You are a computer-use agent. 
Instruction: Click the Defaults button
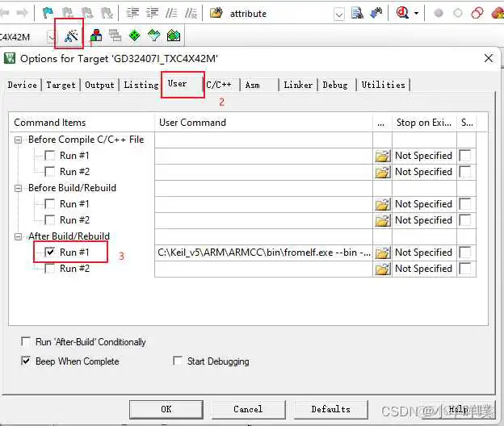(331, 409)
